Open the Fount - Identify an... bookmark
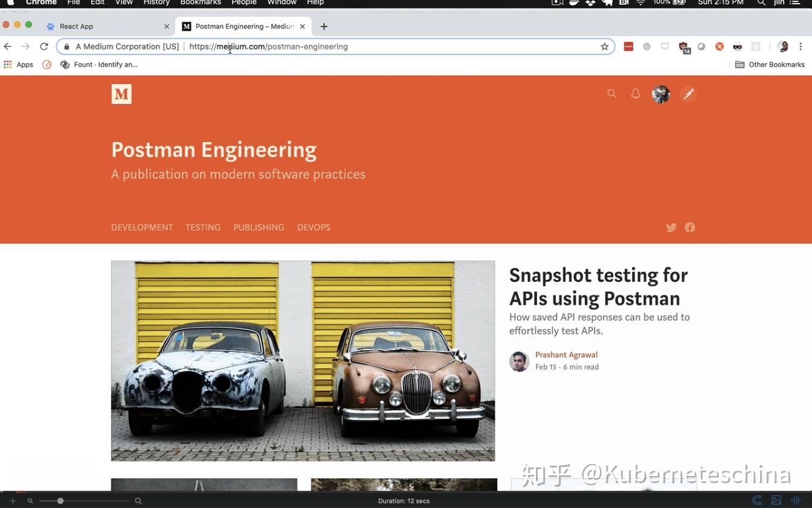812x508 pixels. click(99, 65)
